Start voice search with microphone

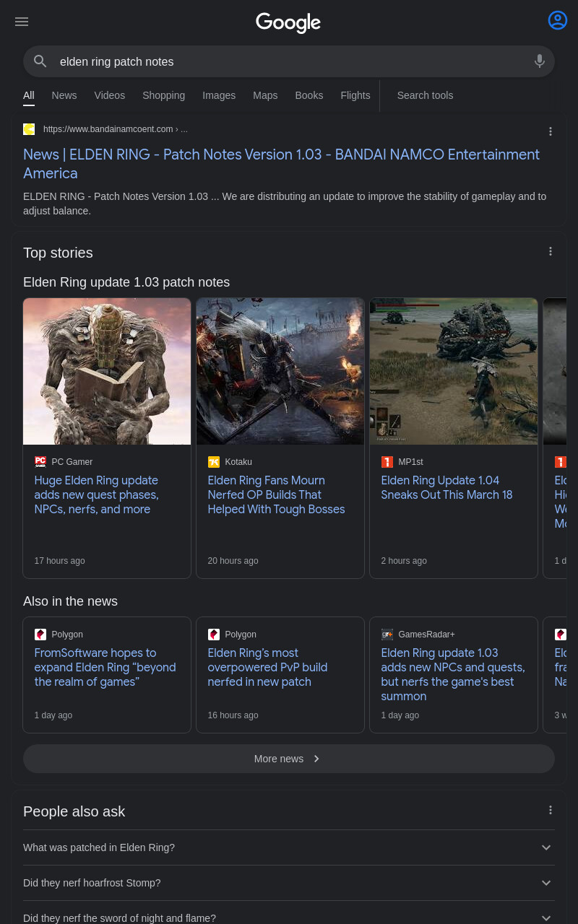click(540, 61)
